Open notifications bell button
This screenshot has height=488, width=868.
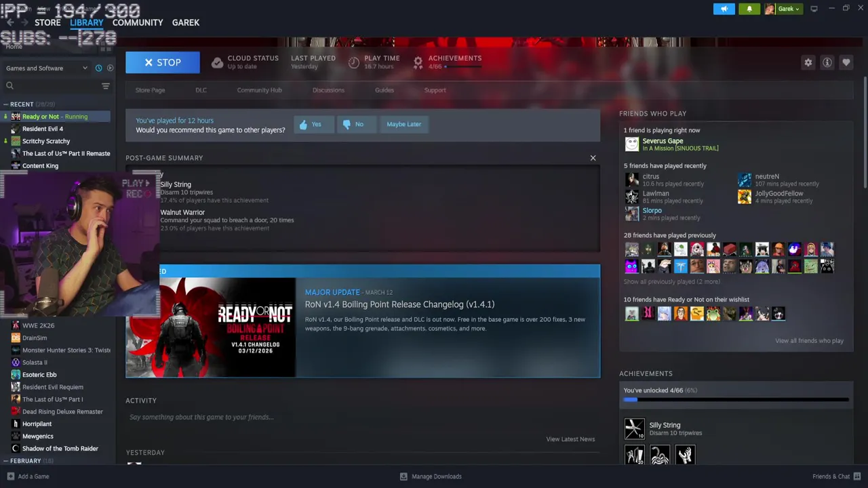coord(749,9)
